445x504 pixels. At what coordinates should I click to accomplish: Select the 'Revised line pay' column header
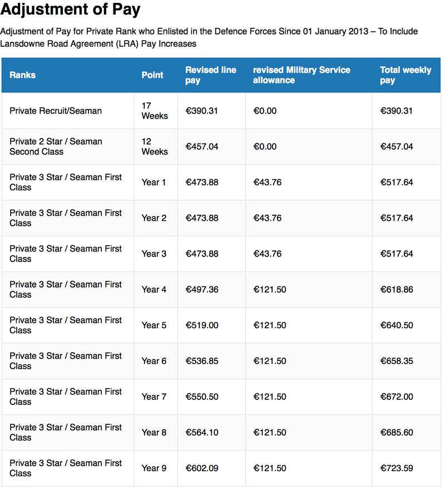(x=211, y=75)
